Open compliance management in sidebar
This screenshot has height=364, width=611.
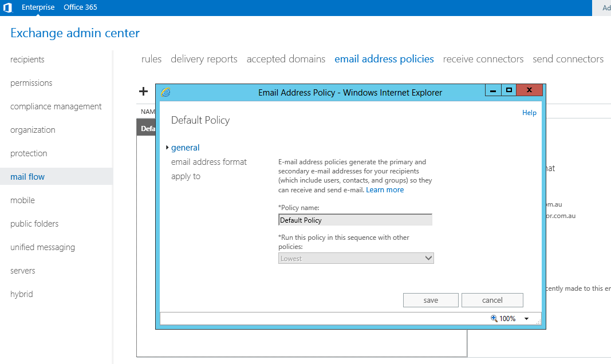click(x=56, y=106)
